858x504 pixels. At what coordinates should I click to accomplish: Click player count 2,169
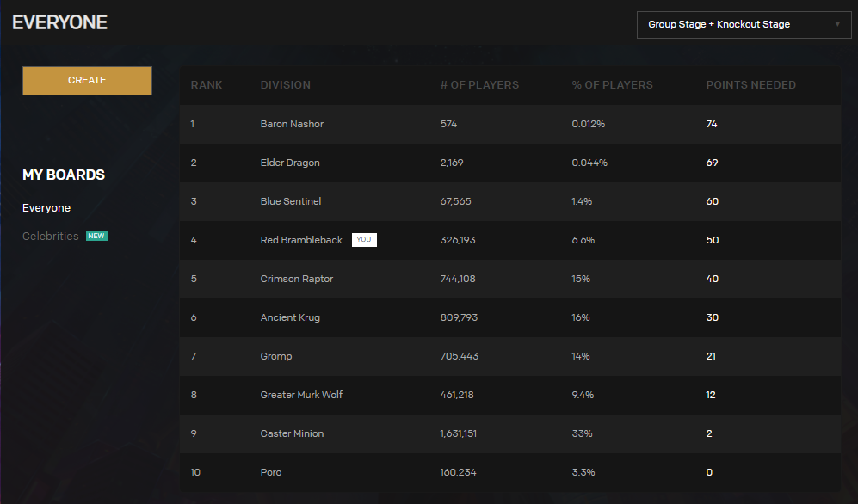click(452, 163)
